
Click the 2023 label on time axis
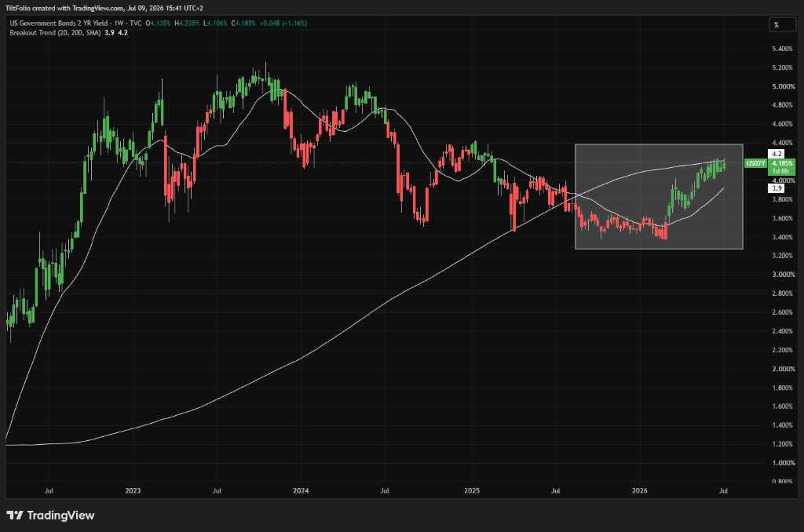coord(132,490)
